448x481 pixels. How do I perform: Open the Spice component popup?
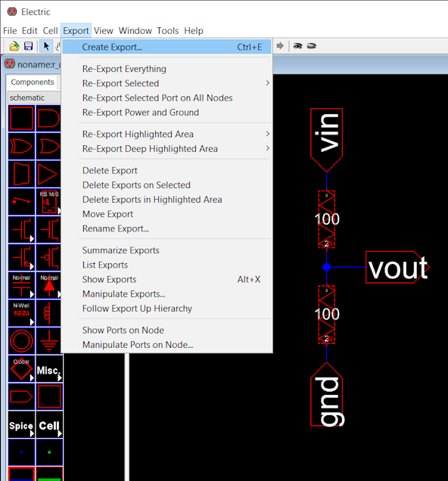(21, 424)
